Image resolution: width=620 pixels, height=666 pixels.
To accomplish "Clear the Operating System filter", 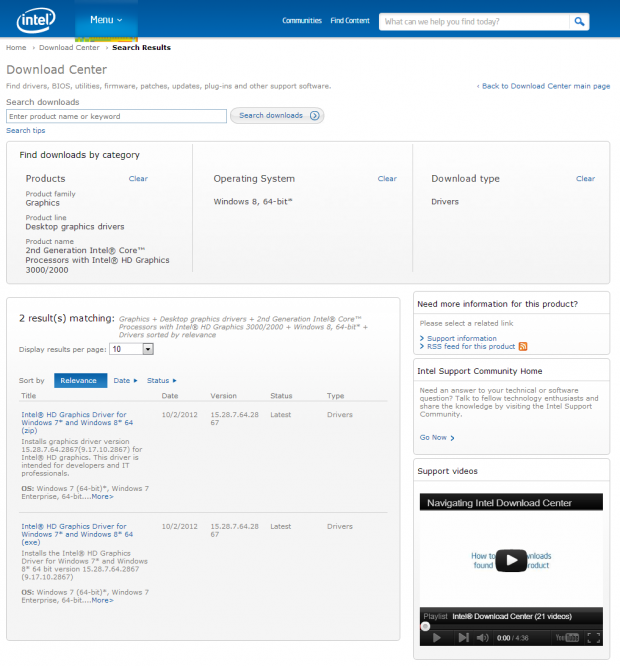I will click(387, 179).
